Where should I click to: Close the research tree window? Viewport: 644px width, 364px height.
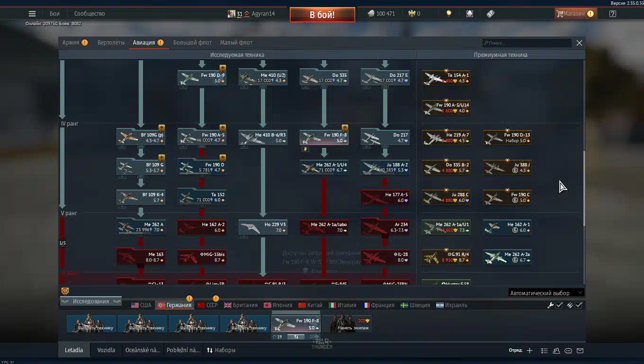click(x=579, y=43)
